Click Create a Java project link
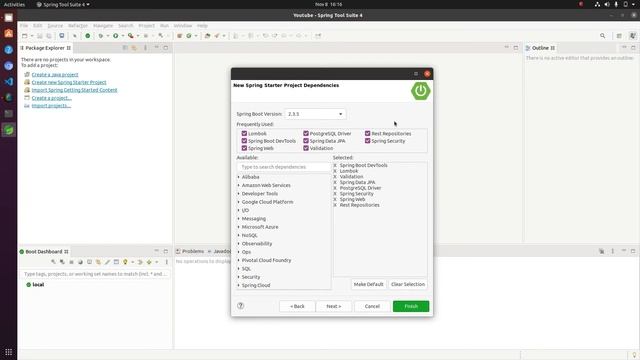The image size is (640, 360). [55, 75]
